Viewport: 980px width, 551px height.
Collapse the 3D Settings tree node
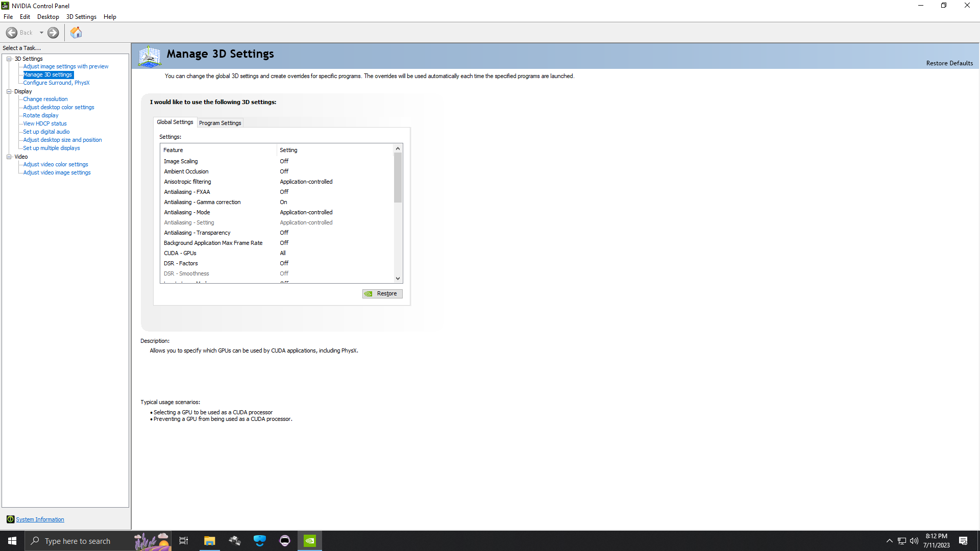pyautogui.click(x=9, y=59)
